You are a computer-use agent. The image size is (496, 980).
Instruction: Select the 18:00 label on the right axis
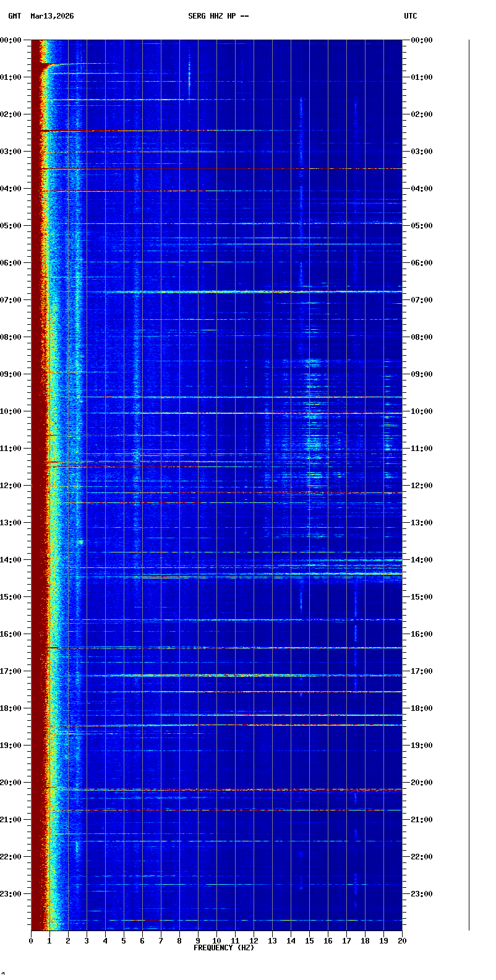pyautogui.click(x=422, y=708)
